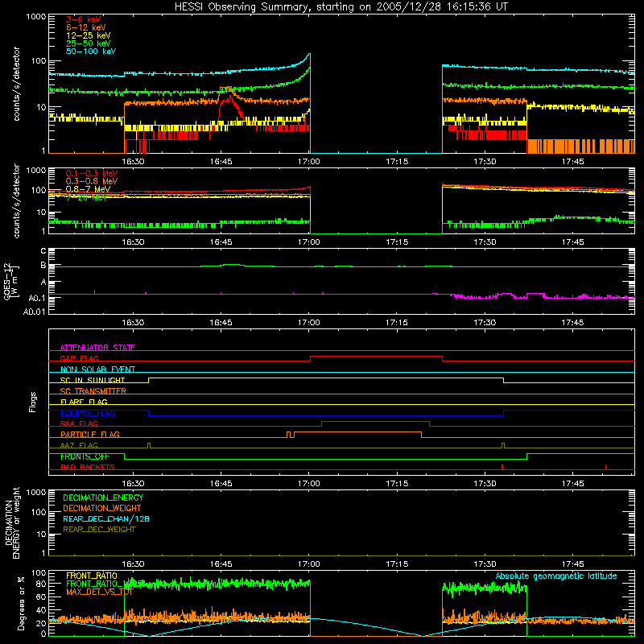Select the SC_TRANSMITTER flag label
Viewport: 644px width, 644px height.
[93, 391]
